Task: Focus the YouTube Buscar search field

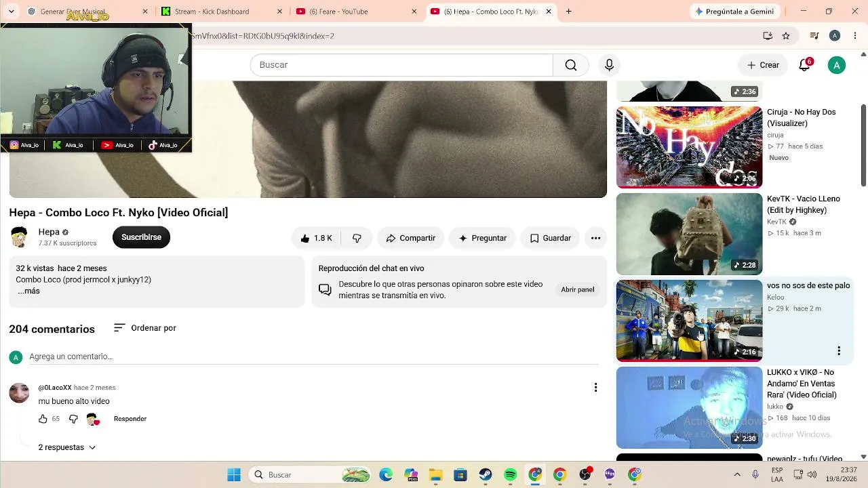Action: 401,65
